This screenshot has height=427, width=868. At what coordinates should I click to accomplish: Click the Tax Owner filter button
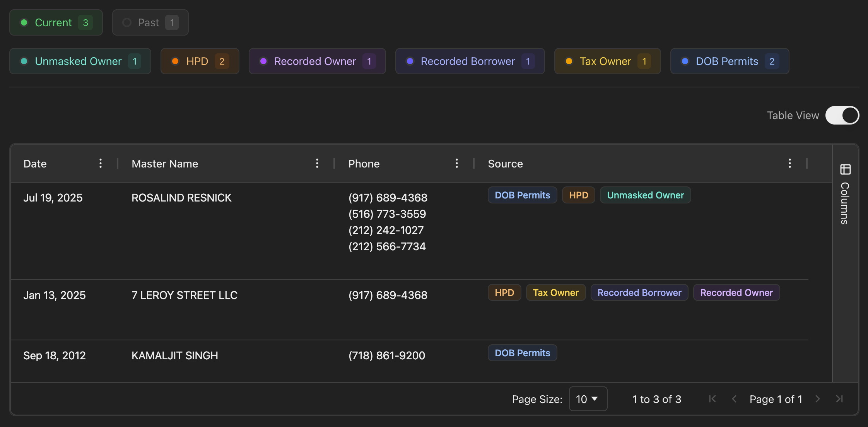(607, 61)
